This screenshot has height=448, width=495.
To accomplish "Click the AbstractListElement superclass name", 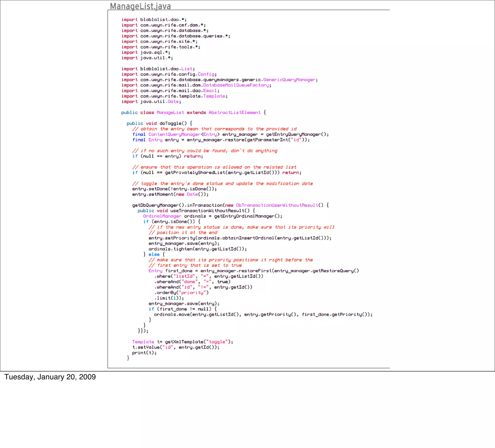I will [234, 112].
